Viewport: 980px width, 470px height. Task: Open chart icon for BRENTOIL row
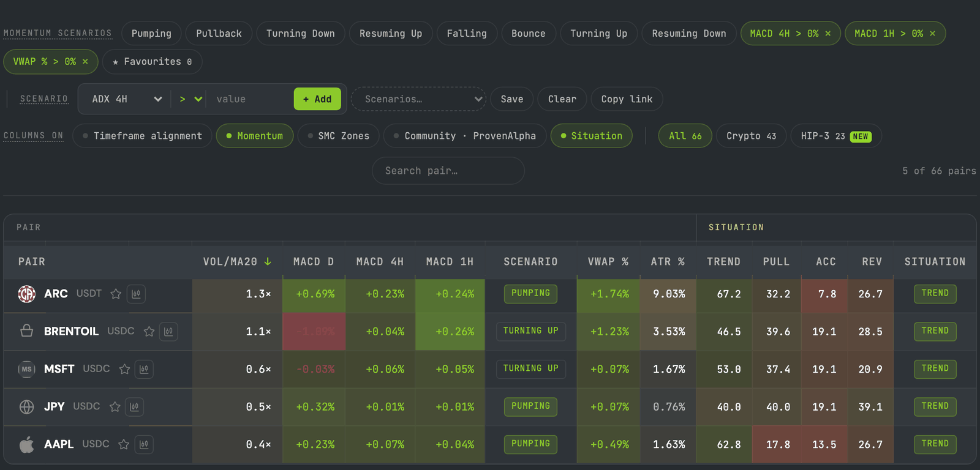168,332
